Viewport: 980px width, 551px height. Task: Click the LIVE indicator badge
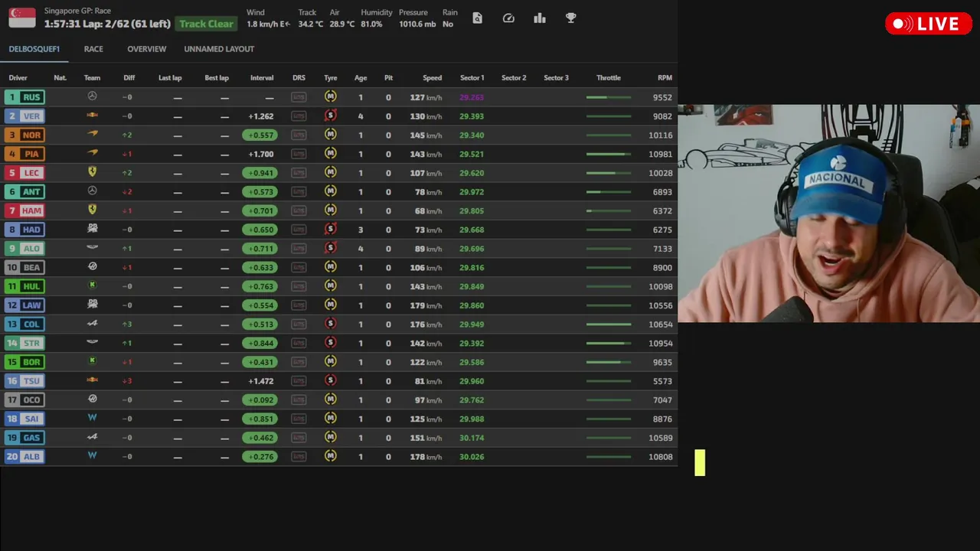pyautogui.click(x=928, y=24)
